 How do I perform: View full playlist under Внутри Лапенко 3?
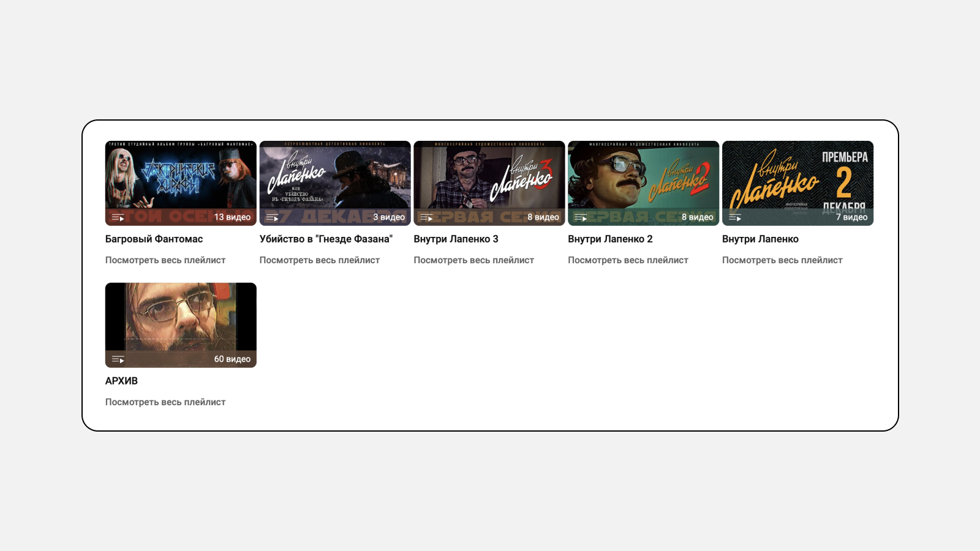pos(474,260)
